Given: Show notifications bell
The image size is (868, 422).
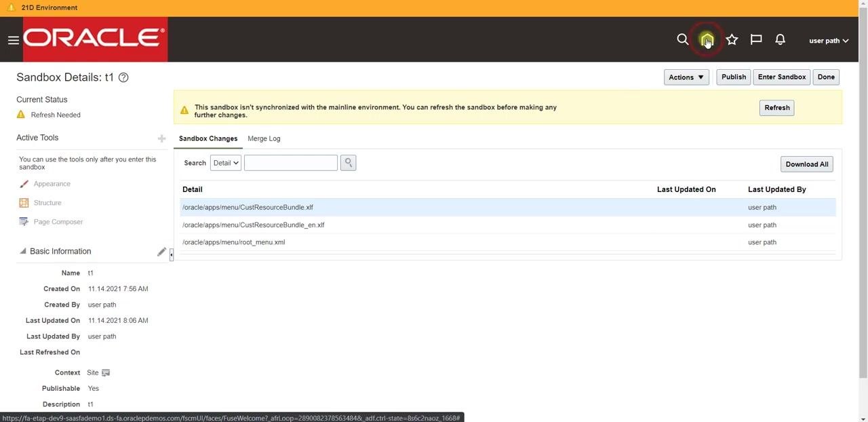Looking at the screenshot, I should click(781, 40).
